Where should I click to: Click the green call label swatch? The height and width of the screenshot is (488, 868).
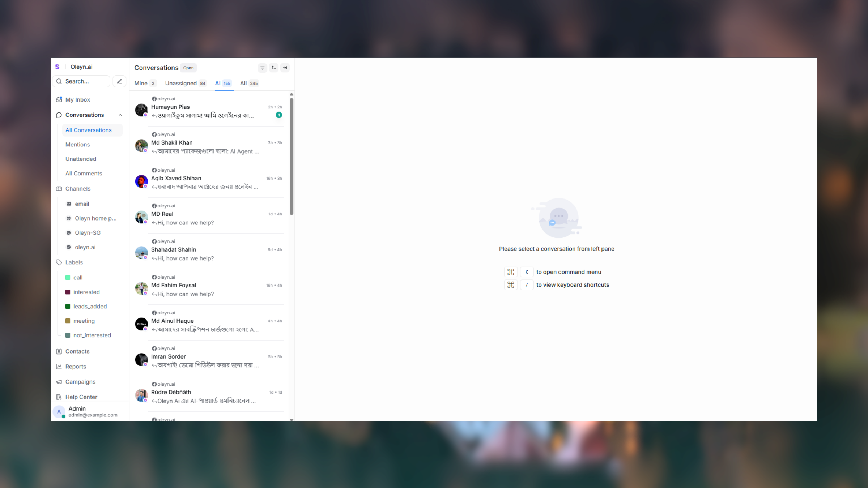(x=68, y=277)
